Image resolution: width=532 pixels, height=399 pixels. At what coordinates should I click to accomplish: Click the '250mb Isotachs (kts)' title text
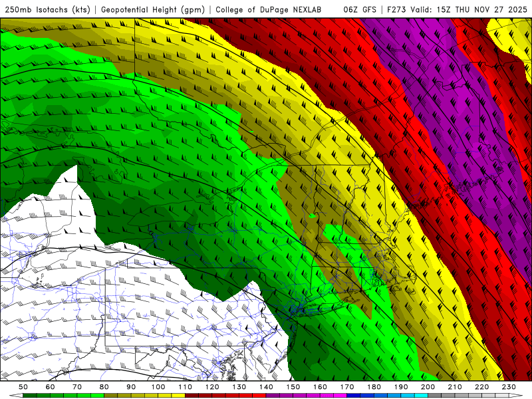pyautogui.click(x=47, y=10)
